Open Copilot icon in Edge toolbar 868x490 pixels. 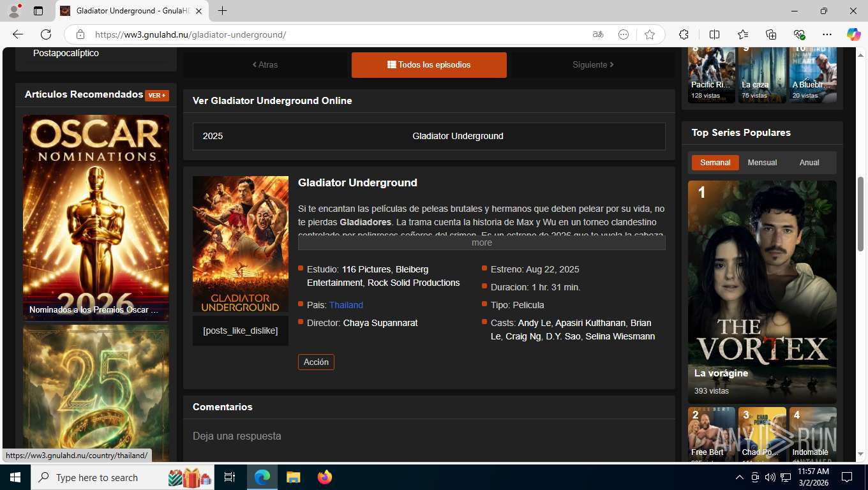854,34
